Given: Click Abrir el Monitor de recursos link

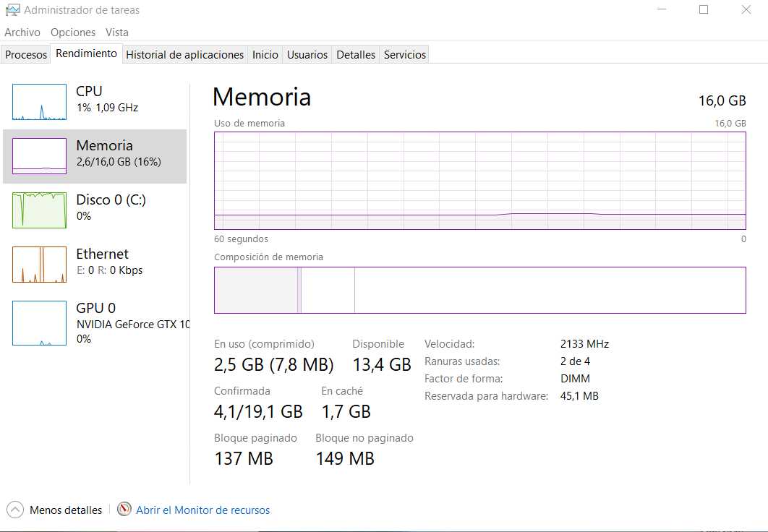Looking at the screenshot, I should point(203,510).
